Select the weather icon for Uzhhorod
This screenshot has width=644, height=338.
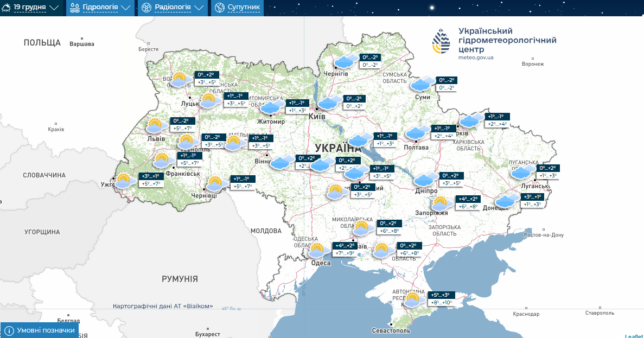coord(125,181)
